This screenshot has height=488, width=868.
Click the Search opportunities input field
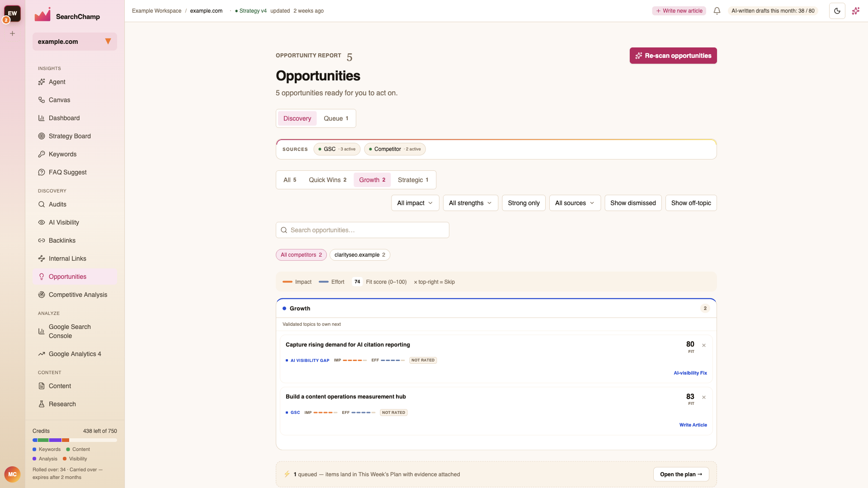[362, 230]
